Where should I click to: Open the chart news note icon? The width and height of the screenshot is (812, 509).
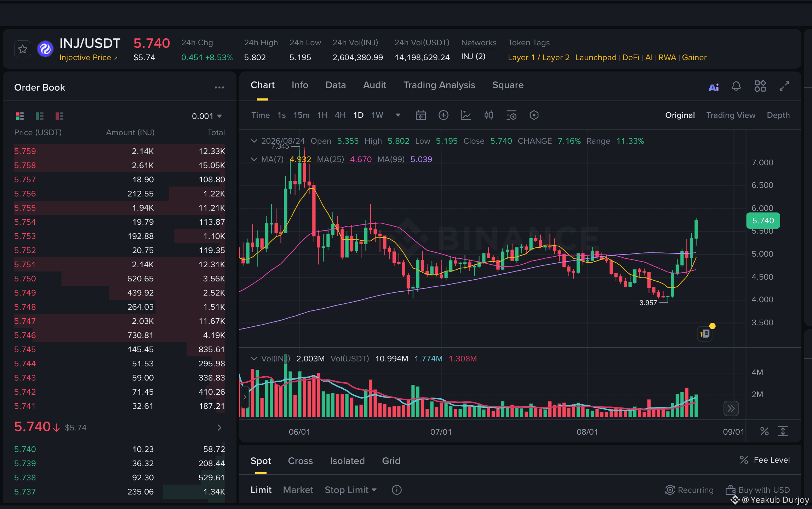click(x=705, y=333)
